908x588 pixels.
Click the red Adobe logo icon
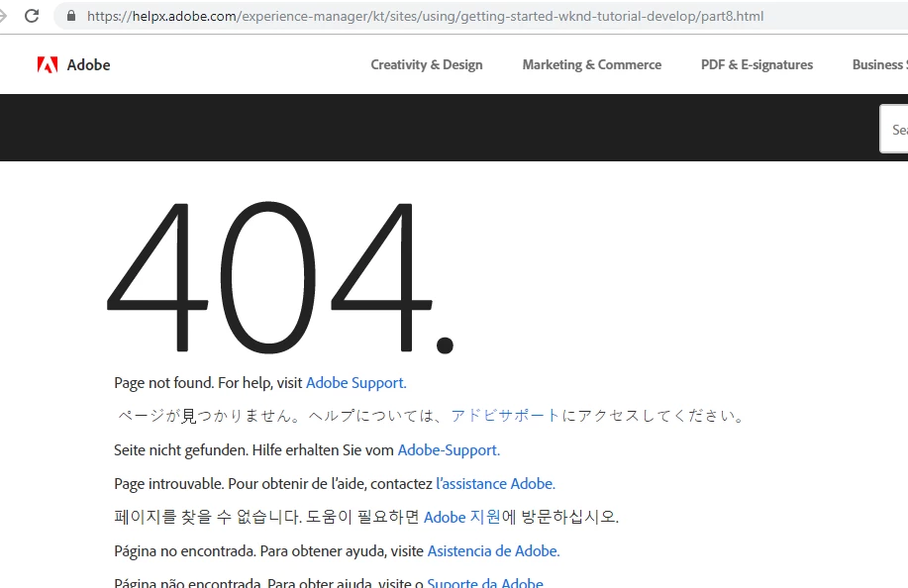pos(48,64)
